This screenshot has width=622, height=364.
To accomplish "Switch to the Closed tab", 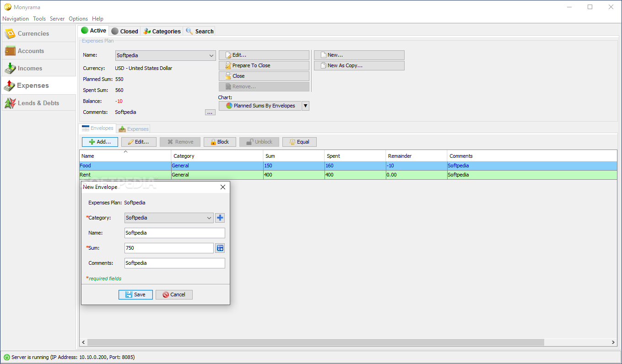I will tap(124, 31).
